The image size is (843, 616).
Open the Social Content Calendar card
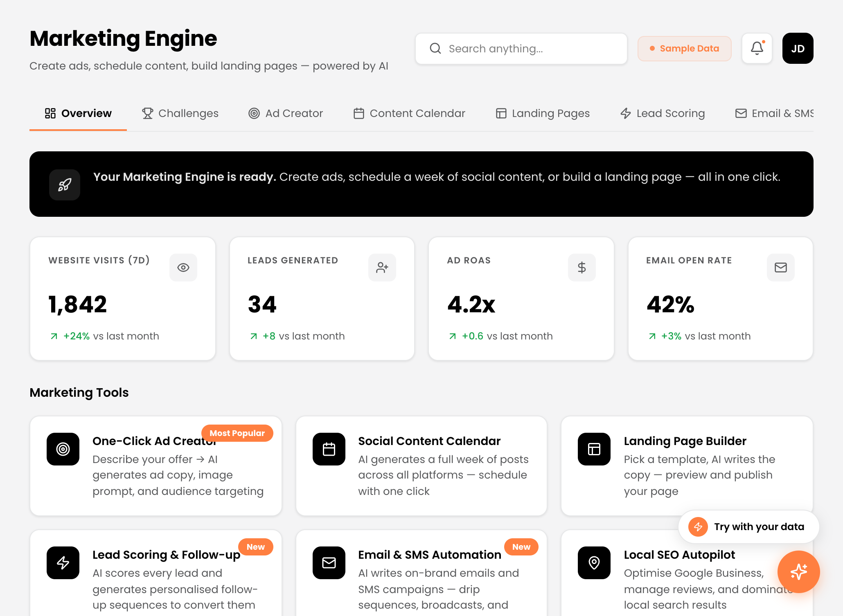tap(421, 466)
